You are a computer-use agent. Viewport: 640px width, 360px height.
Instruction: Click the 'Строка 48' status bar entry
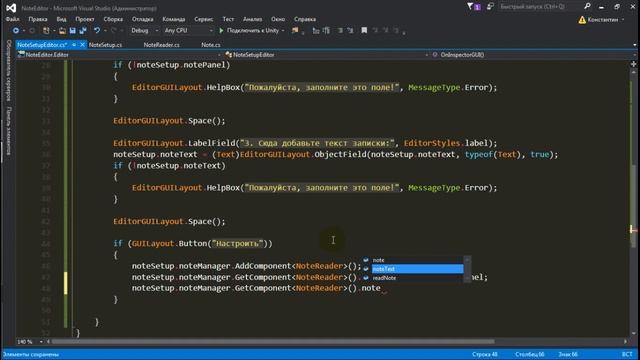(484, 354)
